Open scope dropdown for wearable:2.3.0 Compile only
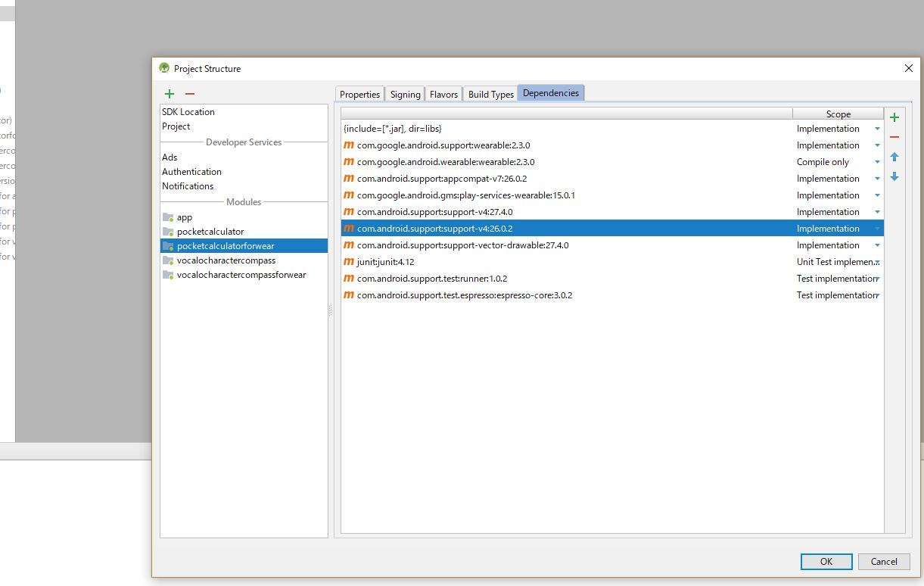The image size is (924, 586). [x=877, y=162]
